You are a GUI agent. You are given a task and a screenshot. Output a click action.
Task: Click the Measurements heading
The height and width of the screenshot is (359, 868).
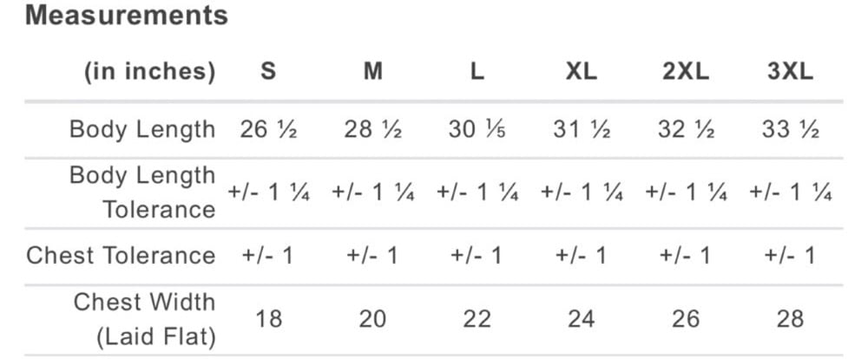click(x=127, y=16)
